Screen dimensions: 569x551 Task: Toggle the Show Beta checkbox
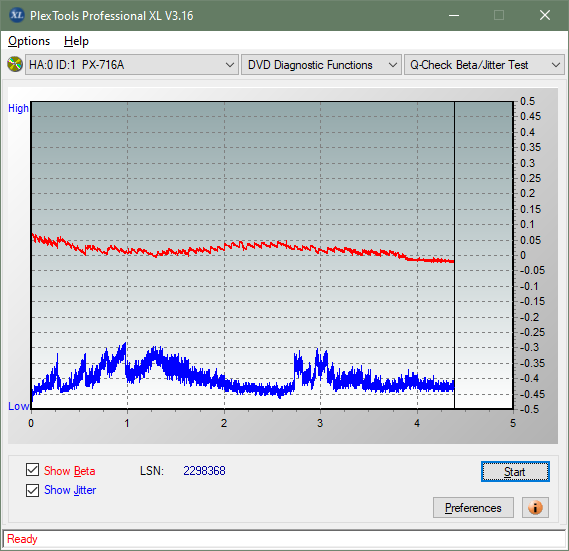(x=32, y=470)
